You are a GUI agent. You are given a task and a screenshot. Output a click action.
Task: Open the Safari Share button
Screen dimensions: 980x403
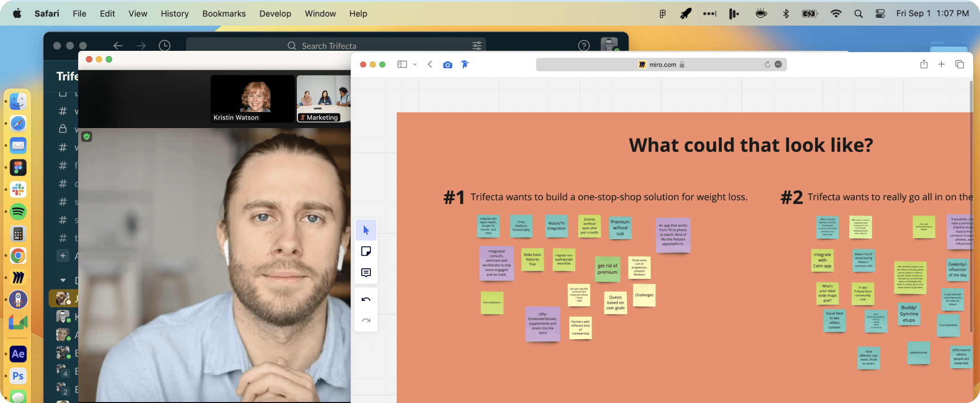924,64
